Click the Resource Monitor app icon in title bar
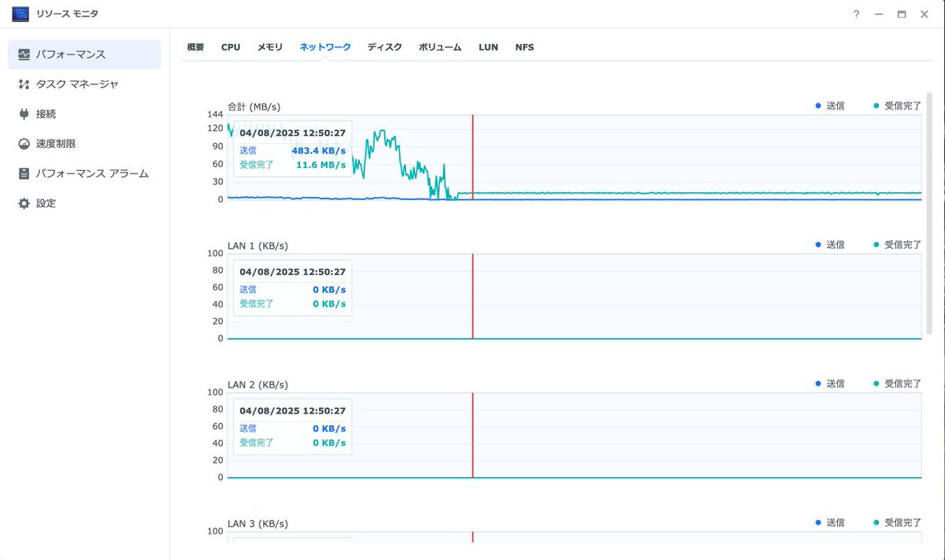 (20, 14)
